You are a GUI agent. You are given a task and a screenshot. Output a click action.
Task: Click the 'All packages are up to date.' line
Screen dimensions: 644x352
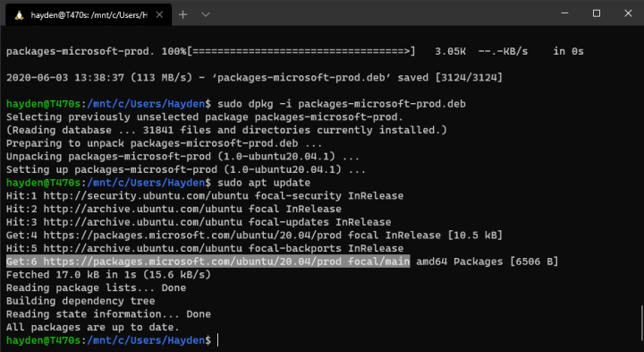coord(93,327)
